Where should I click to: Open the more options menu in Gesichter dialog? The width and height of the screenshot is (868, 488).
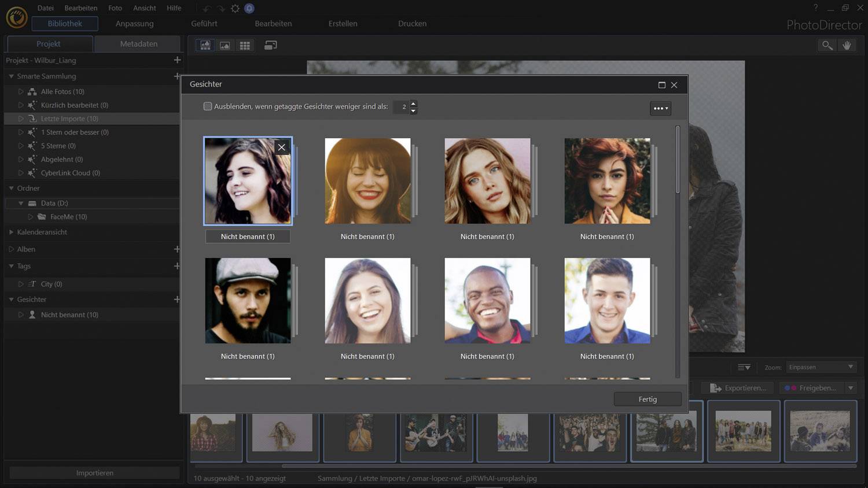[x=660, y=108]
